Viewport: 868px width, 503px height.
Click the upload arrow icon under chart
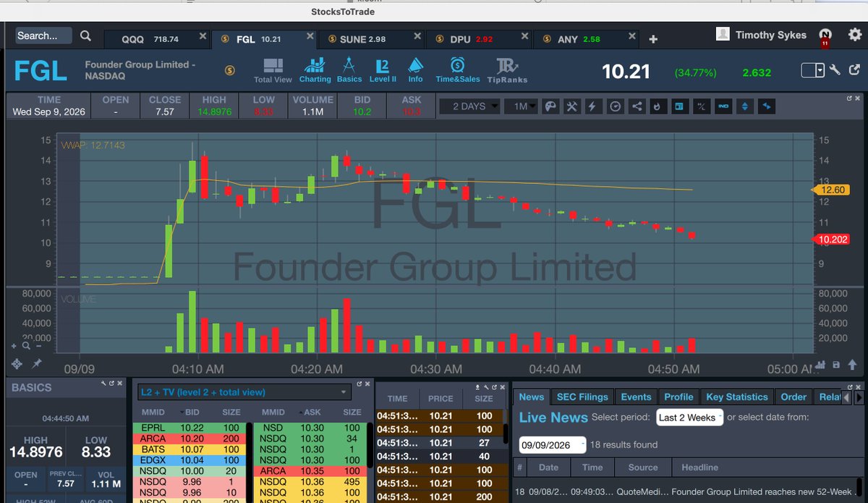click(851, 365)
